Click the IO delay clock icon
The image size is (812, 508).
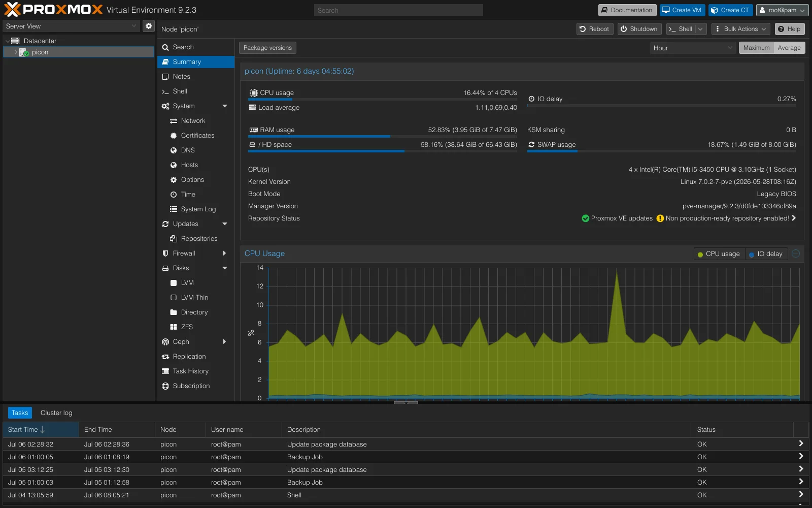coord(531,99)
